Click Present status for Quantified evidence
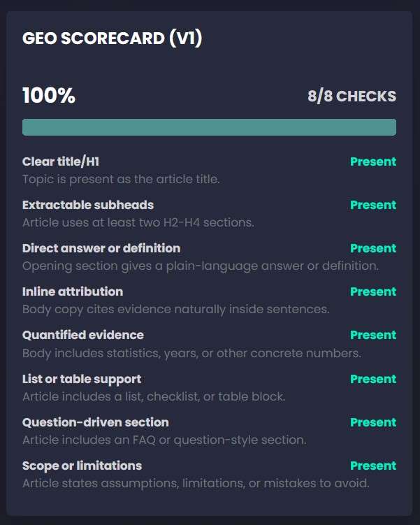The height and width of the screenshot is (525, 420). click(373, 335)
